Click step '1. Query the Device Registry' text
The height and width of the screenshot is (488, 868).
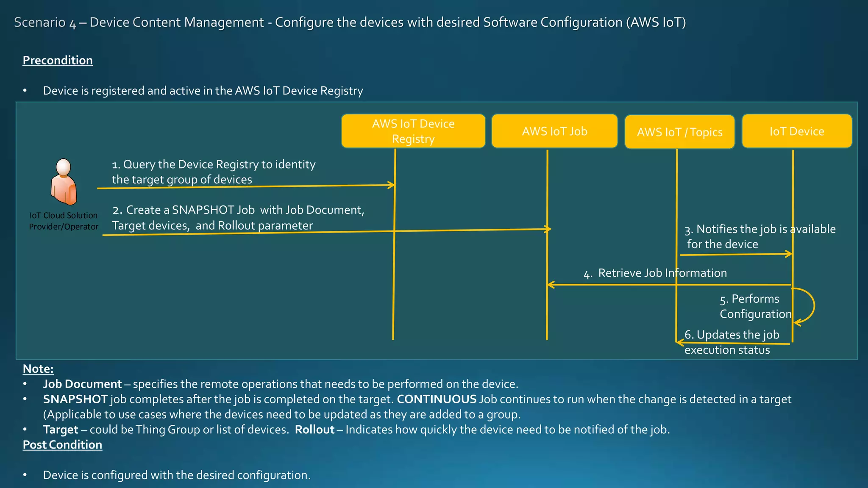pyautogui.click(x=214, y=172)
